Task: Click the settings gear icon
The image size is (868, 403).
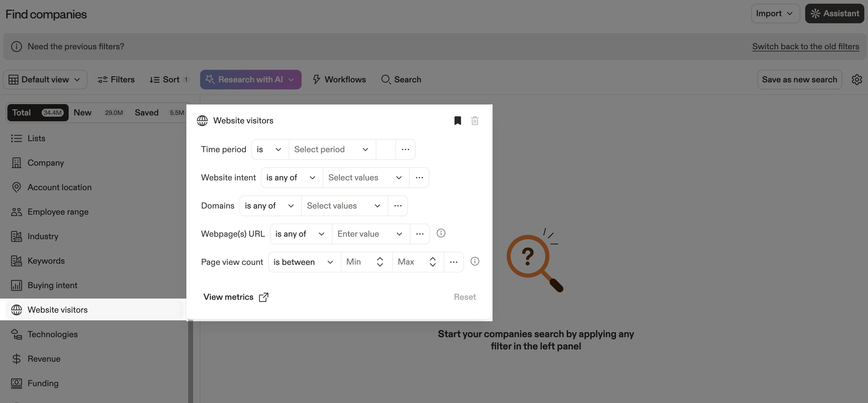Action: point(857,79)
